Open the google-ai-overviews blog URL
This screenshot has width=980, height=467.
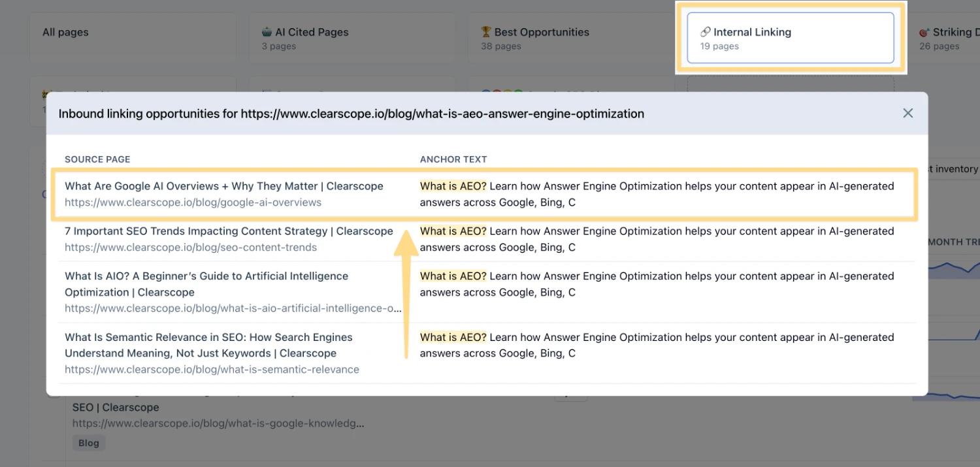coord(193,202)
